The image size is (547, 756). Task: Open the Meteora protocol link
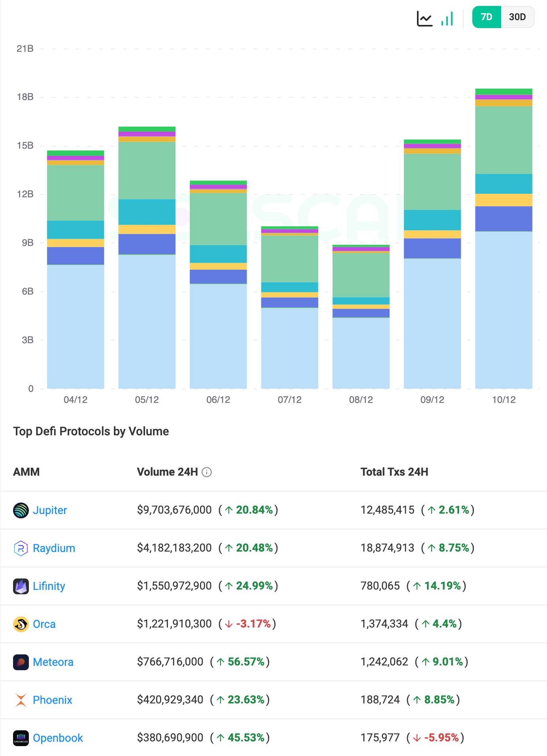point(53,662)
